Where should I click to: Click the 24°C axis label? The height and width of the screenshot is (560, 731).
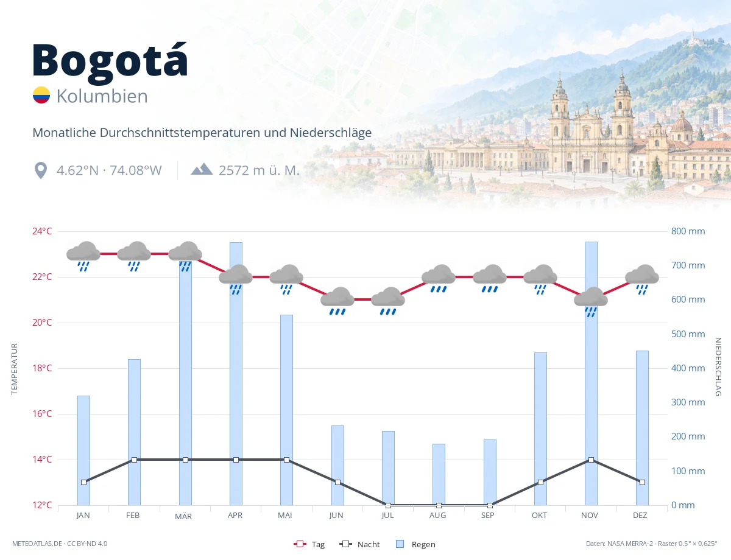(42, 231)
